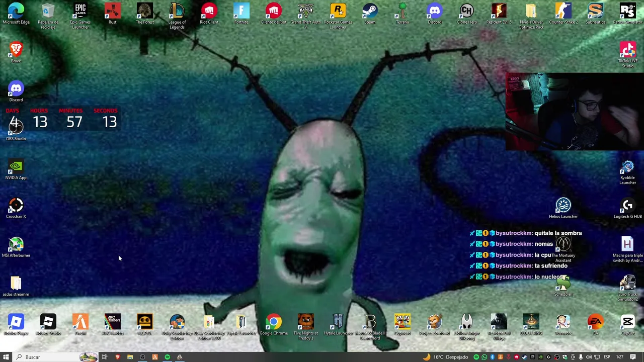Select the Clone Hero icon
644x362 pixels.
click(x=466, y=14)
